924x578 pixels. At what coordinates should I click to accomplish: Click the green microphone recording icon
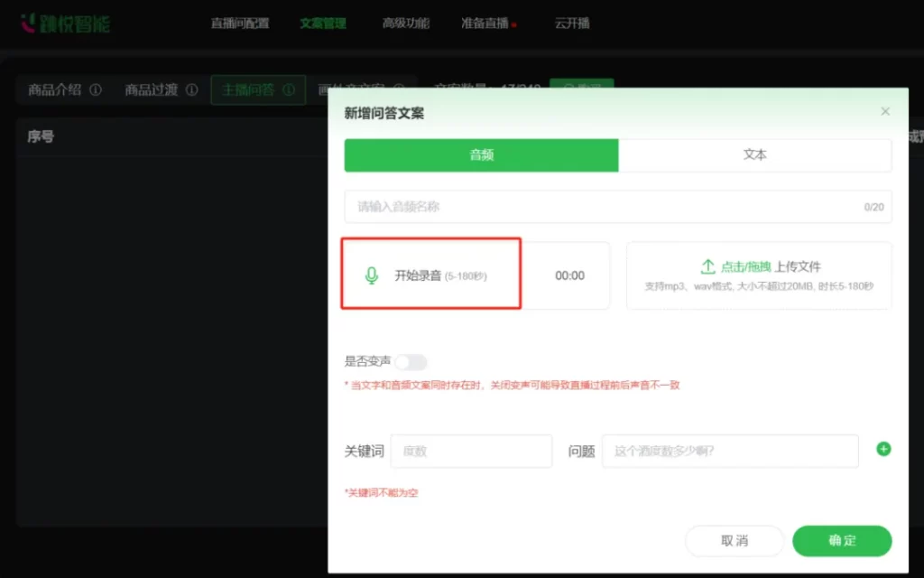371,275
